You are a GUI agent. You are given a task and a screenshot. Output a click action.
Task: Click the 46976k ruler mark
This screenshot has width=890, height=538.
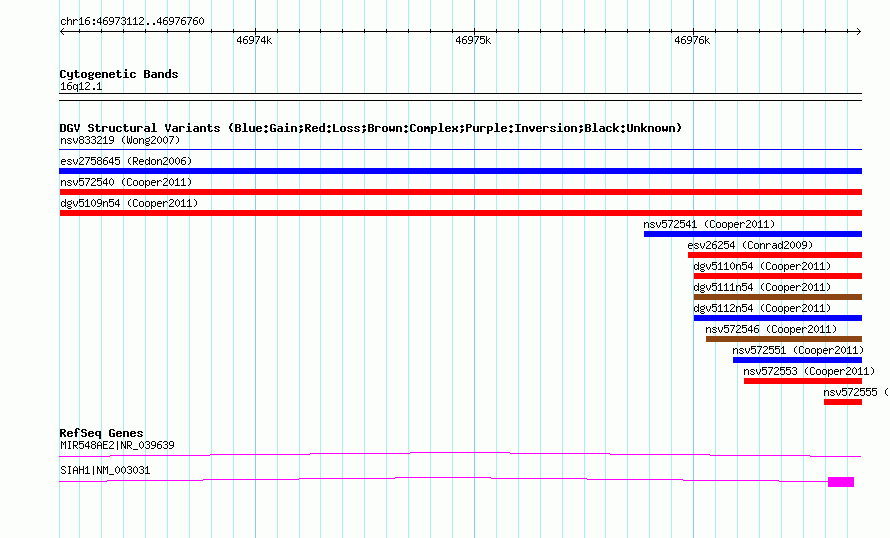tap(692, 40)
